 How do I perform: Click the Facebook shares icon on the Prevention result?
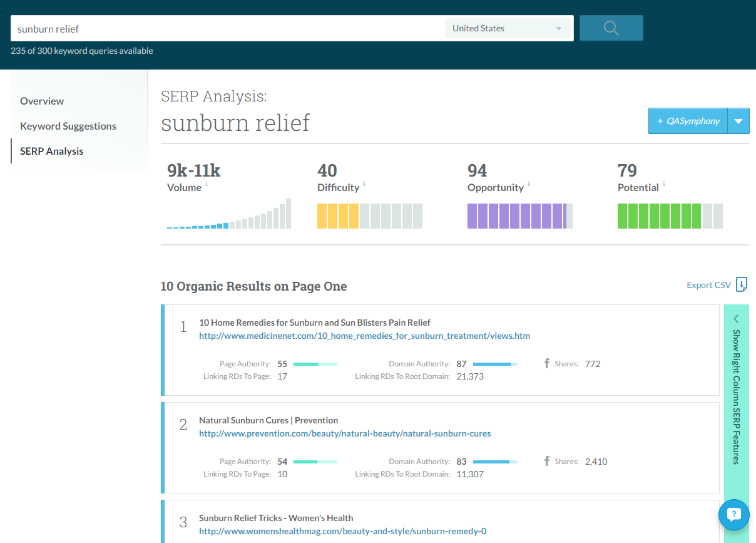pyautogui.click(x=548, y=461)
